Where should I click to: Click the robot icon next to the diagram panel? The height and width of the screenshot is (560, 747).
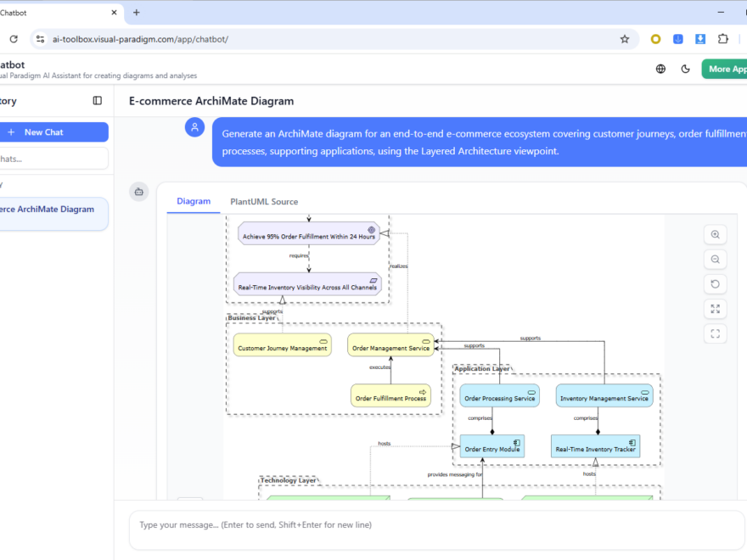pos(138,191)
